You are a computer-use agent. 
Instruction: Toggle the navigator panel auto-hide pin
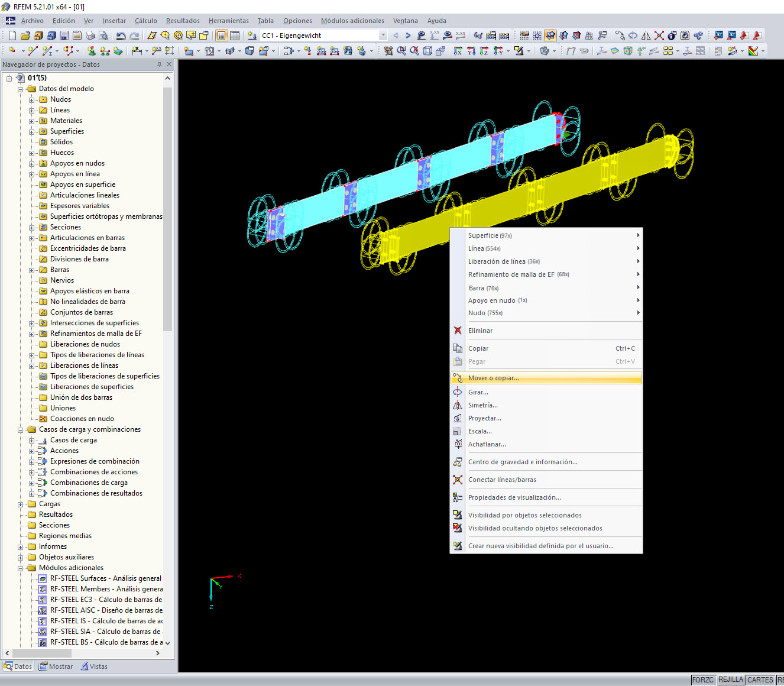pyautogui.click(x=159, y=64)
